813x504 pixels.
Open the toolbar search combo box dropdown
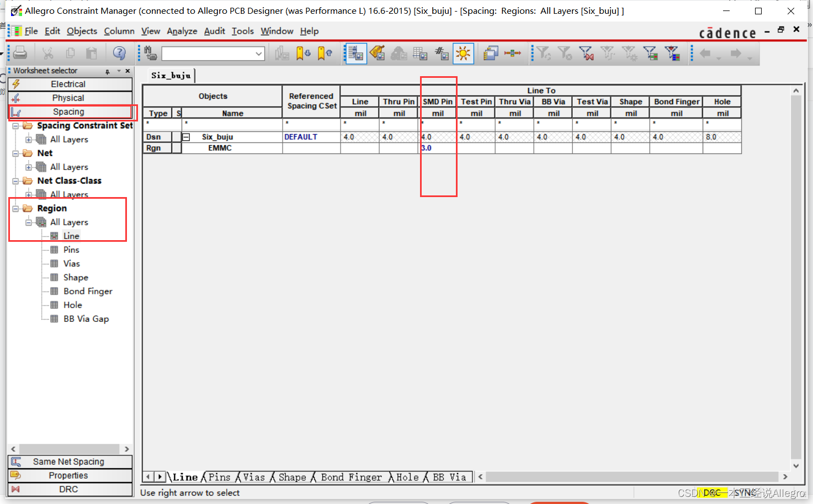pos(258,54)
